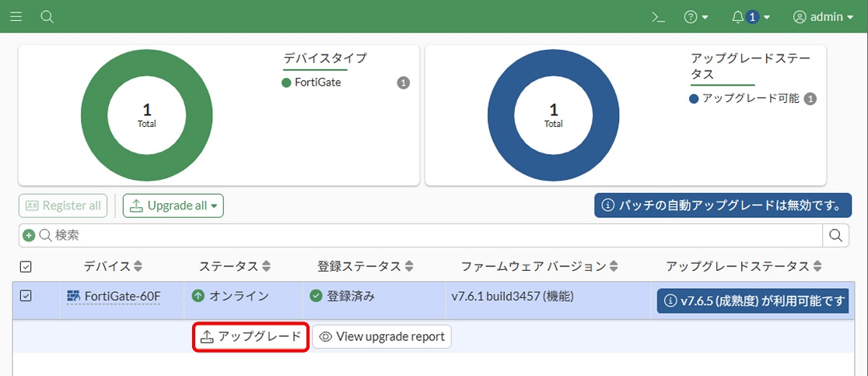Click the アップグレード button
Image resolution: width=868 pixels, height=376 pixels.
[250, 337]
